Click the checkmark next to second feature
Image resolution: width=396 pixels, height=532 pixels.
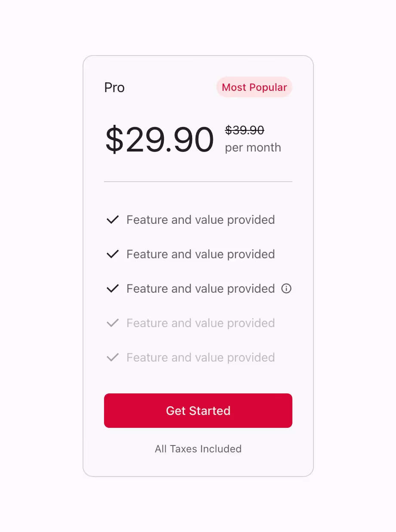(112, 254)
